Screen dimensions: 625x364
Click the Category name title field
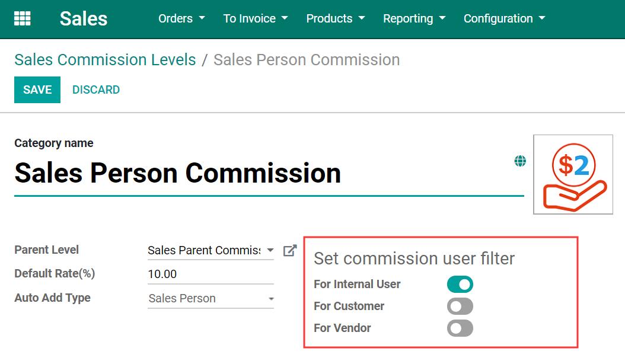coord(269,174)
